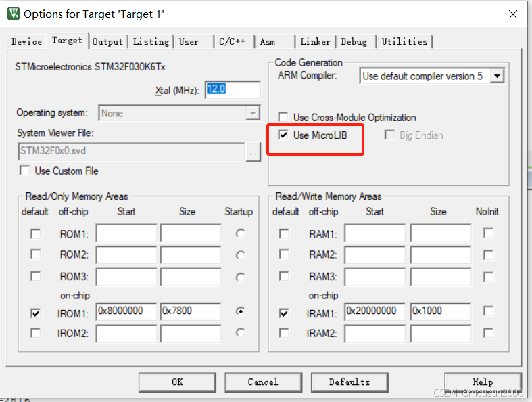Click the STM32F0x0.svd file field

click(x=131, y=152)
